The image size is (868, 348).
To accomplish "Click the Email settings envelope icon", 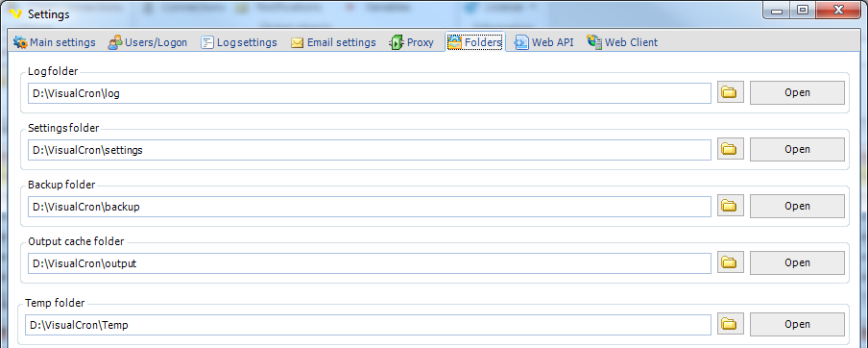I will pos(298,42).
